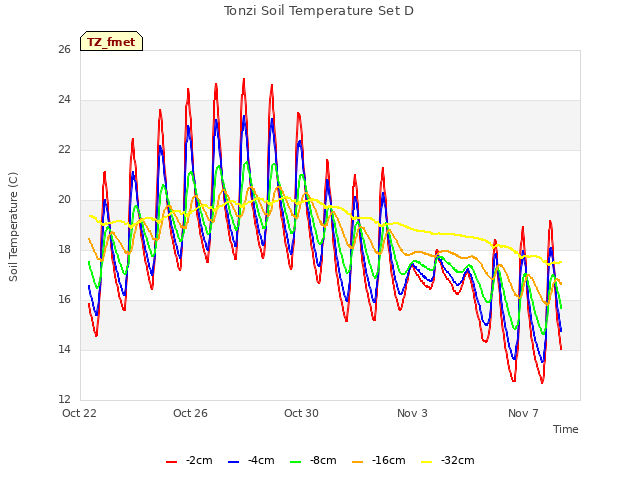Click the Time axis label
The width and height of the screenshot is (640, 480).
(565, 429)
